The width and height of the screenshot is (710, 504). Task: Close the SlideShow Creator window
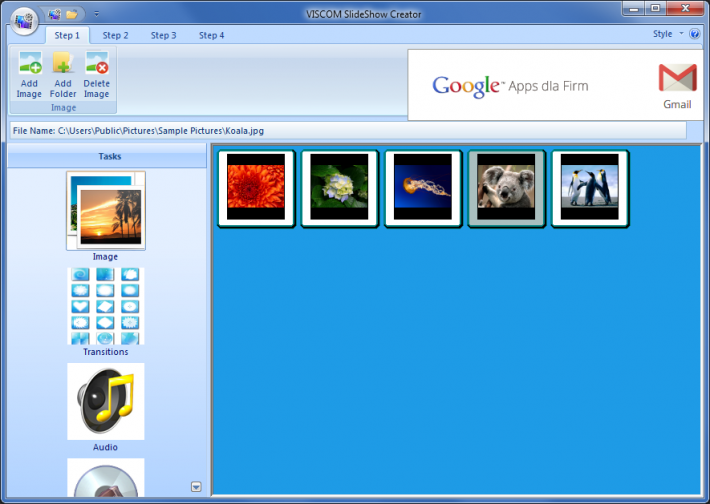(685, 9)
